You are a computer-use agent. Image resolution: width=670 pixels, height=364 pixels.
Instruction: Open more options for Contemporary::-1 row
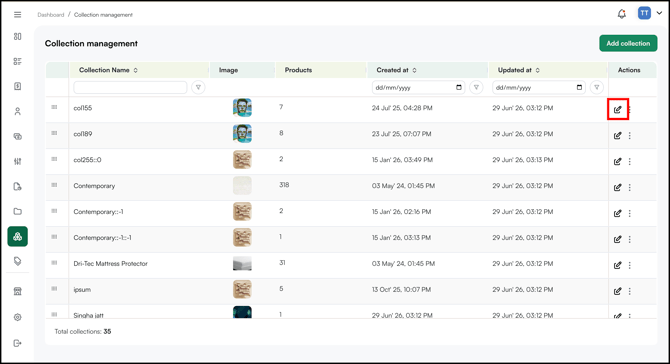(x=629, y=213)
